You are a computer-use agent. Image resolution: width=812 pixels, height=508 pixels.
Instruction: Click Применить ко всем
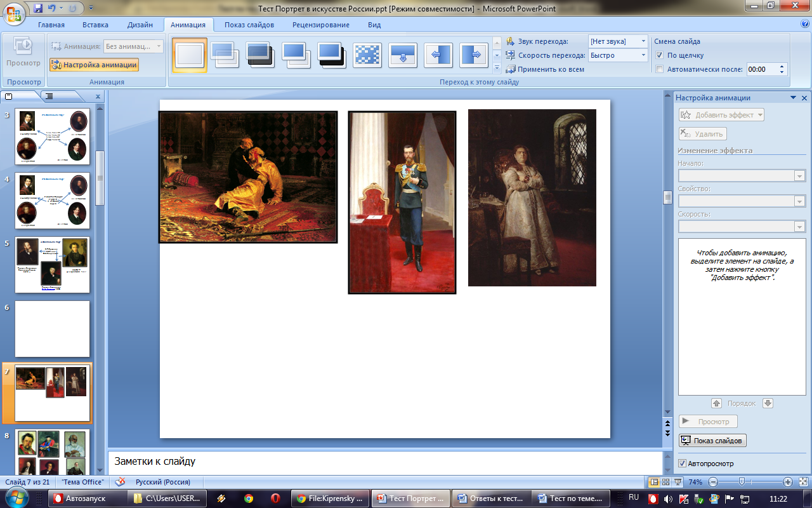[x=545, y=69]
